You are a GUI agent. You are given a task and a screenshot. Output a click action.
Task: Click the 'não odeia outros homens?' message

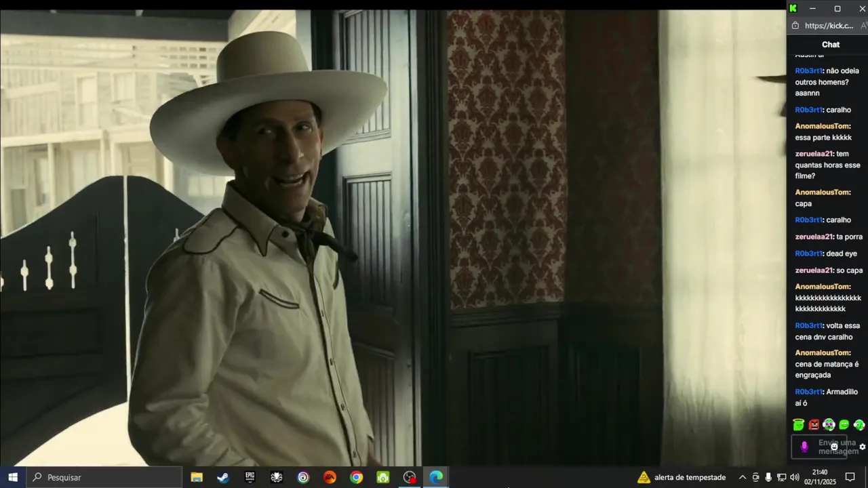[827, 82]
